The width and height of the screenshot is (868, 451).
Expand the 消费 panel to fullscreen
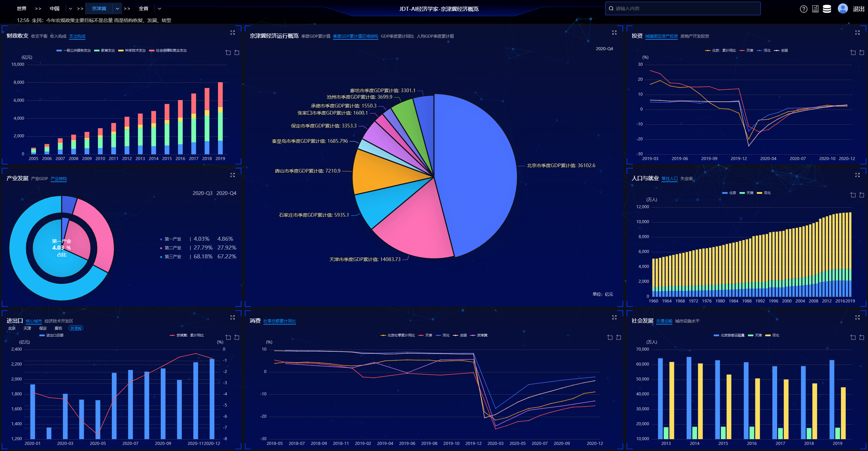614,317
